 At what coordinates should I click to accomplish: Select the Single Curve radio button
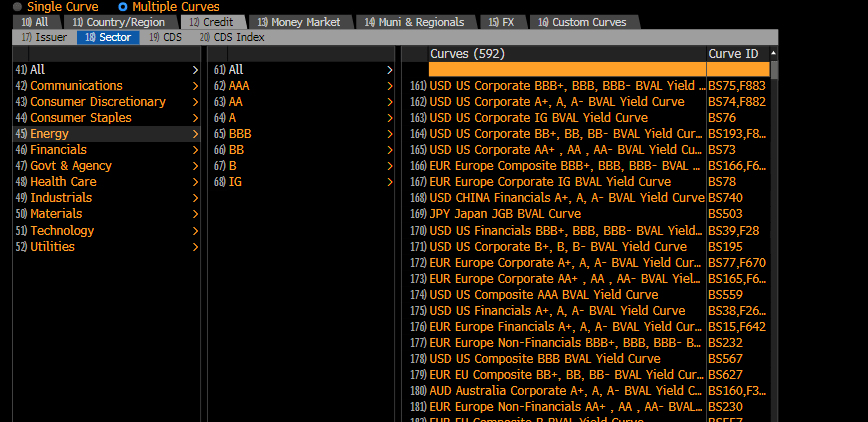18,7
